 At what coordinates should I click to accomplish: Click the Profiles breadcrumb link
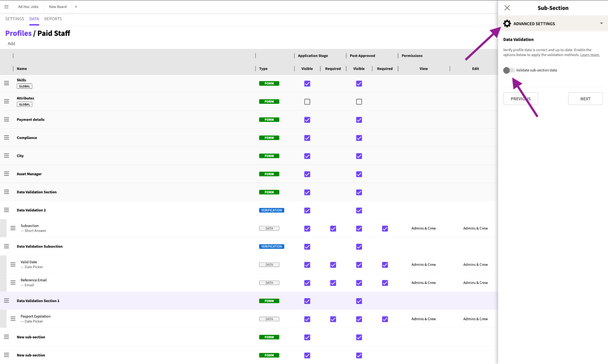point(18,33)
